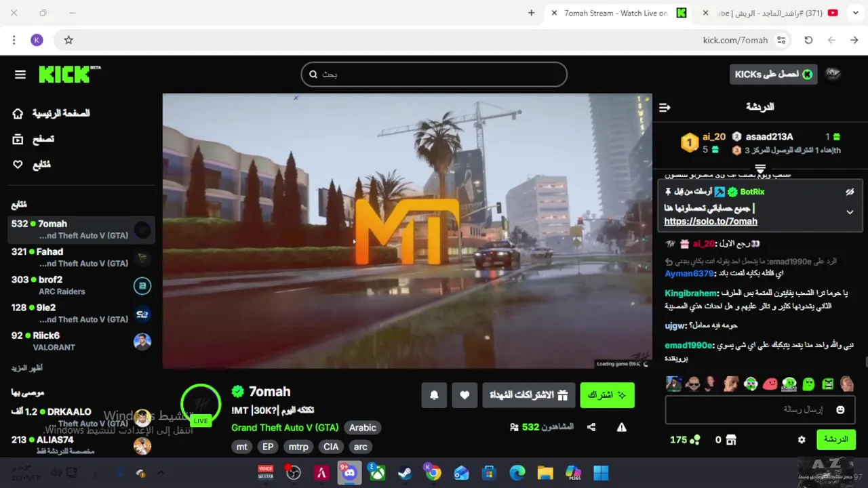
Task: Click ujgw username in chat
Action: click(x=675, y=326)
